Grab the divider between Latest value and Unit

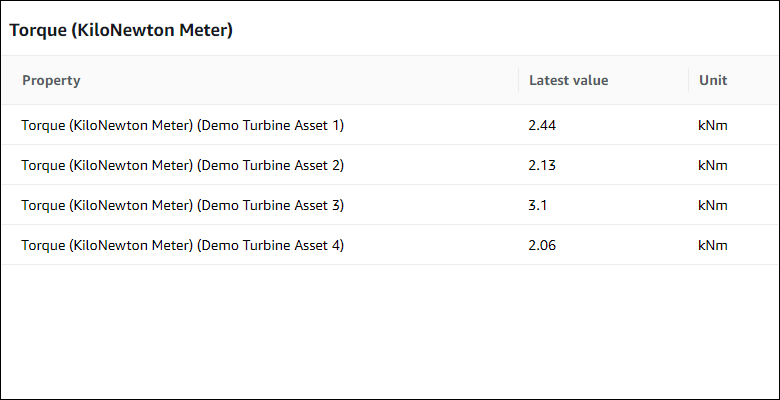click(x=688, y=80)
